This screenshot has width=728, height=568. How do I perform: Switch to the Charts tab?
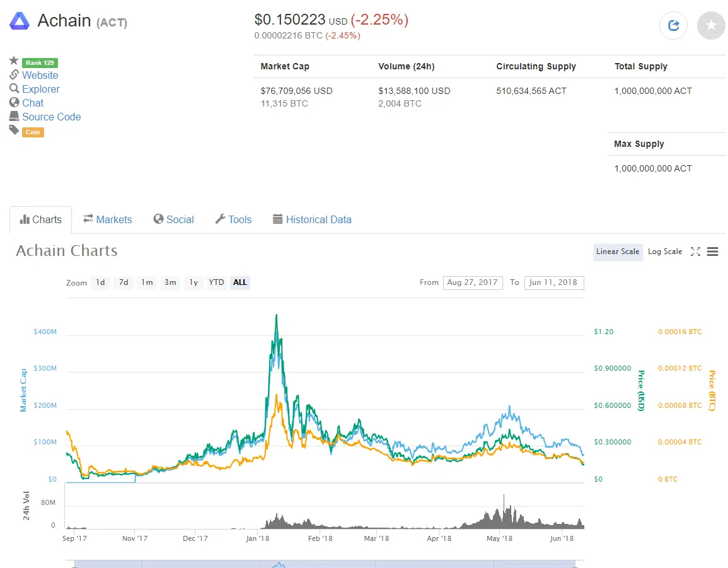41,219
